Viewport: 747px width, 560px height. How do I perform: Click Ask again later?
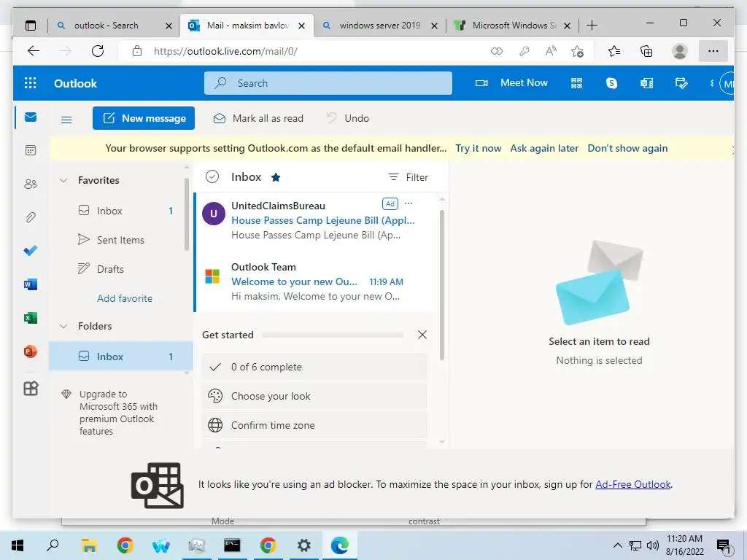(x=544, y=148)
